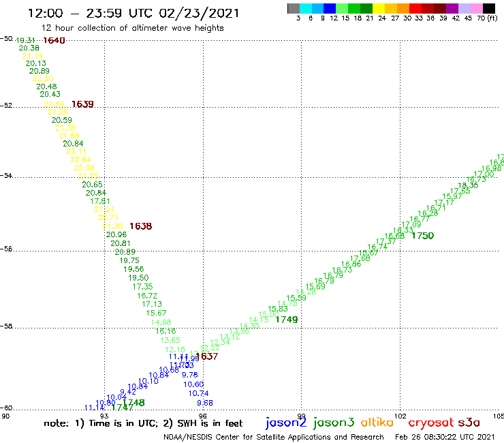Click the wave height value 20.65
This screenshot has width=504, height=443.
pos(92,185)
